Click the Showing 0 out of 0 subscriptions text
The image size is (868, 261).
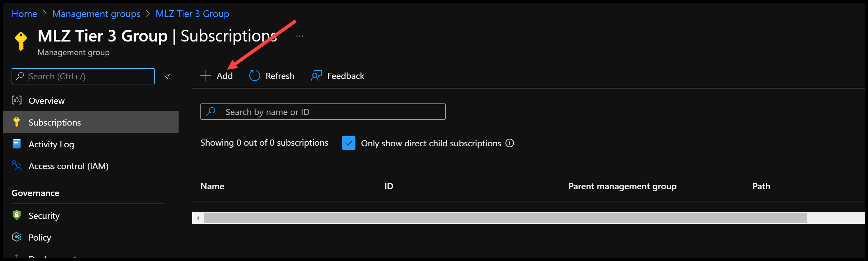click(x=264, y=143)
